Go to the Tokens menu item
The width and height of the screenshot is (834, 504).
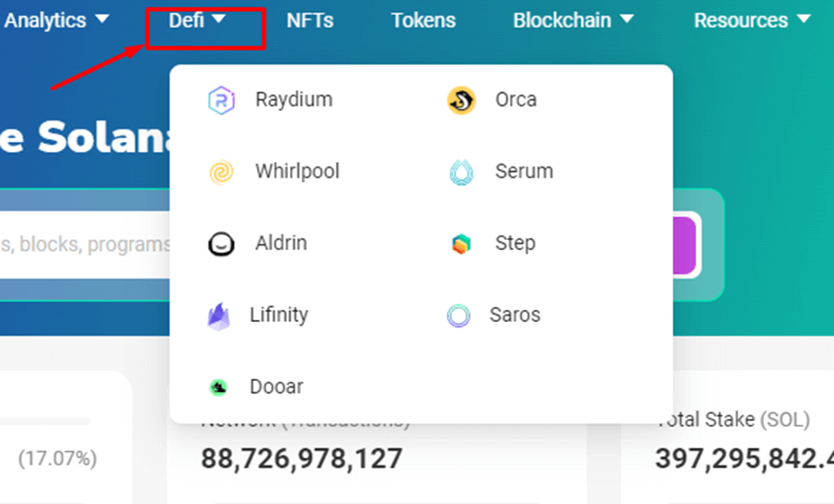pos(423,20)
